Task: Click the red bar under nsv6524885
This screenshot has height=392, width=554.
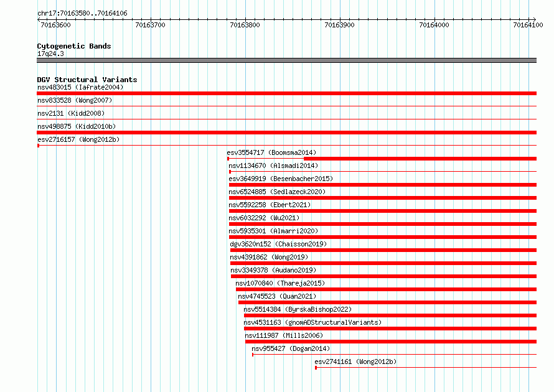Action: tap(383, 198)
